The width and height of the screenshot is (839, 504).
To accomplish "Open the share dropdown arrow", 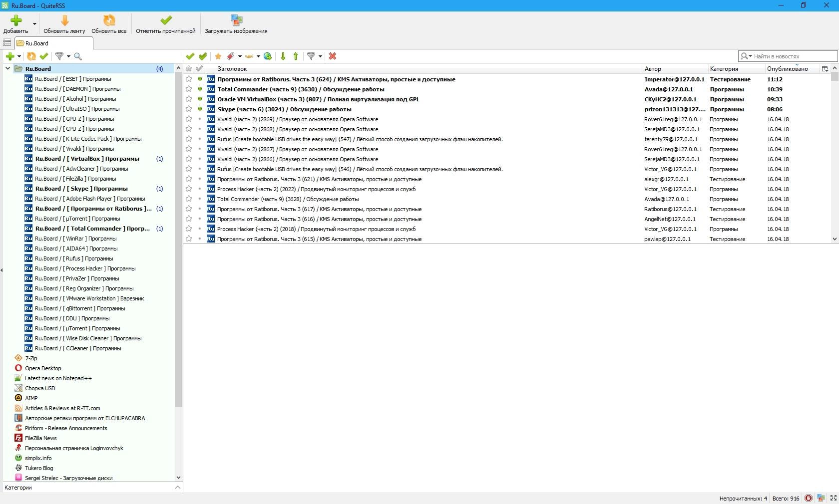I will 258,56.
